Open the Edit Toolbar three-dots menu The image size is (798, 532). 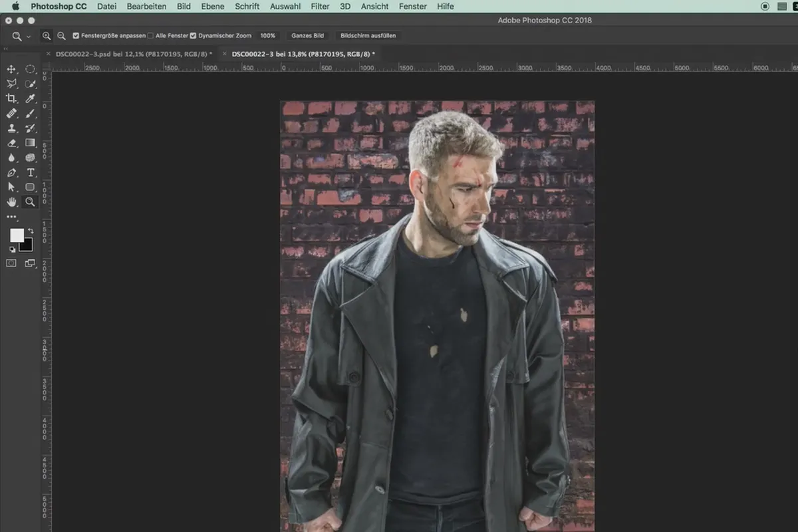[11, 217]
